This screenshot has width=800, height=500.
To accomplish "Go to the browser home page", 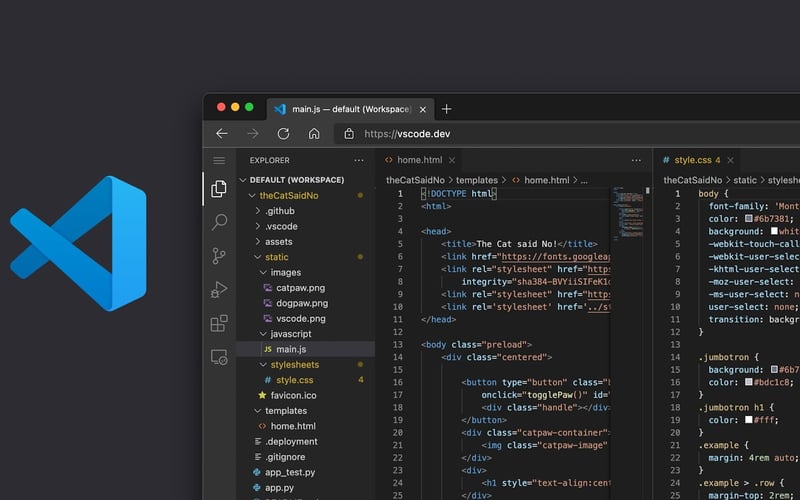I will point(314,134).
